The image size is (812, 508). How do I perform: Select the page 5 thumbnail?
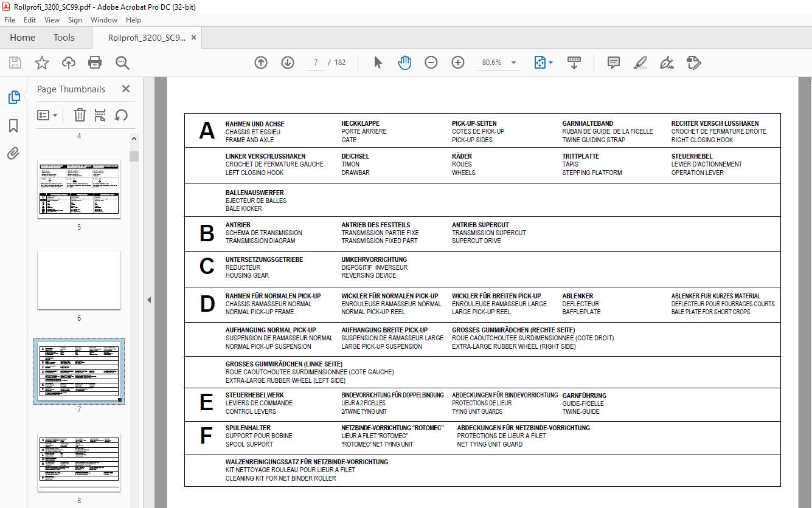click(x=79, y=189)
